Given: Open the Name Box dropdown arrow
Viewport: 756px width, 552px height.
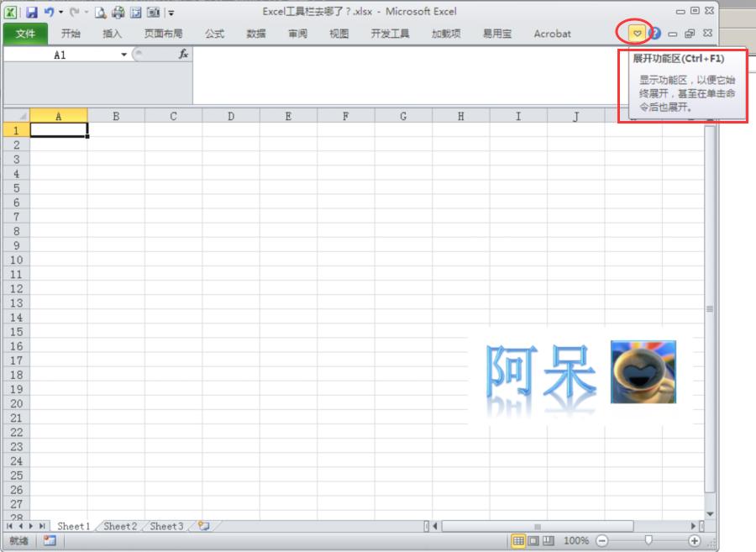Looking at the screenshot, I should coord(123,55).
